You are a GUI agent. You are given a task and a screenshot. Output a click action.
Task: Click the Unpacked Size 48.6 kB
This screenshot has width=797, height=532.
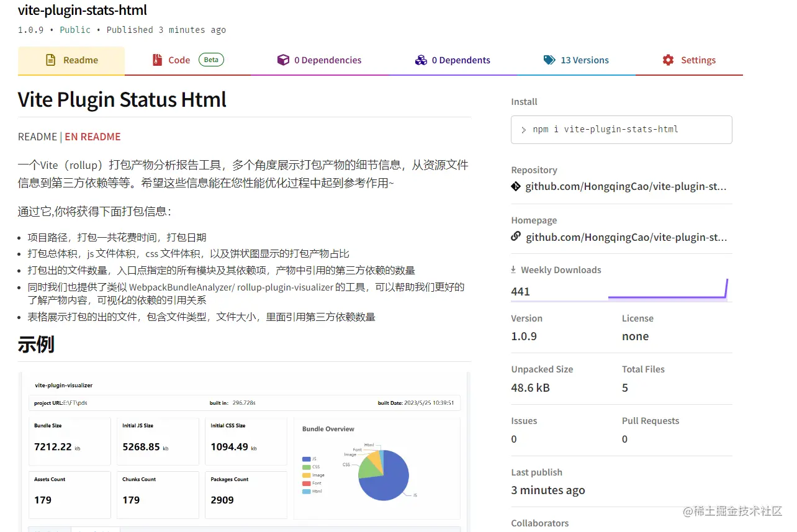(530, 387)
